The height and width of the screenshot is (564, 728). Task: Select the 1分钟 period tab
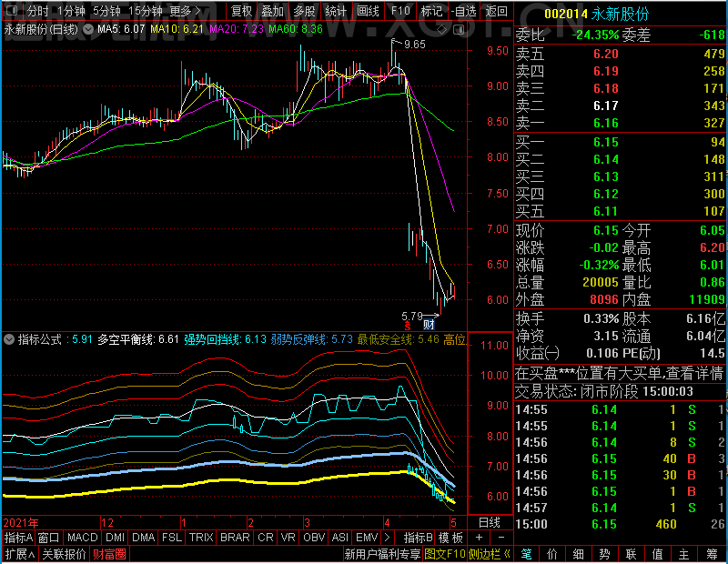[x=71, y=11]
